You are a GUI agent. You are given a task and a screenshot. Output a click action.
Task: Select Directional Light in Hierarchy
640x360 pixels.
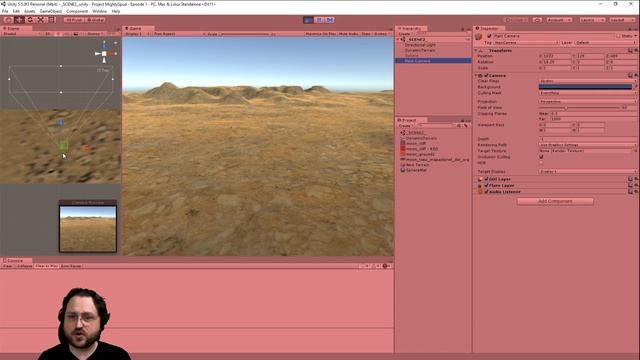420,45
